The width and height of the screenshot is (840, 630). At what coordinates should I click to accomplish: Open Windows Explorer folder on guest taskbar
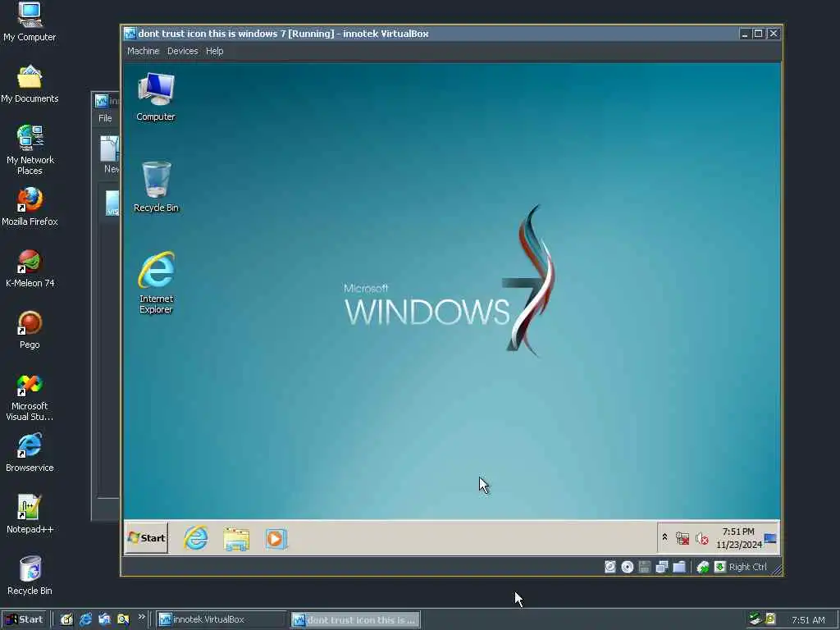(236, 538)
